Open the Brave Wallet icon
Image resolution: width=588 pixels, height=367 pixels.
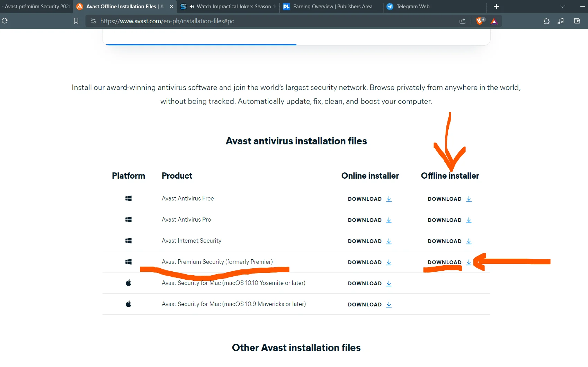pos(577,21)
